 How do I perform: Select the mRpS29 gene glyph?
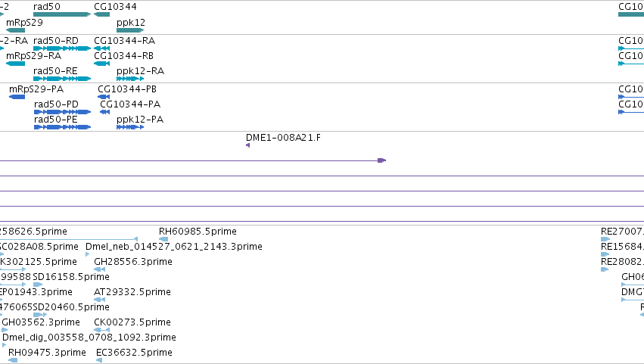click(x=16, y=30)
